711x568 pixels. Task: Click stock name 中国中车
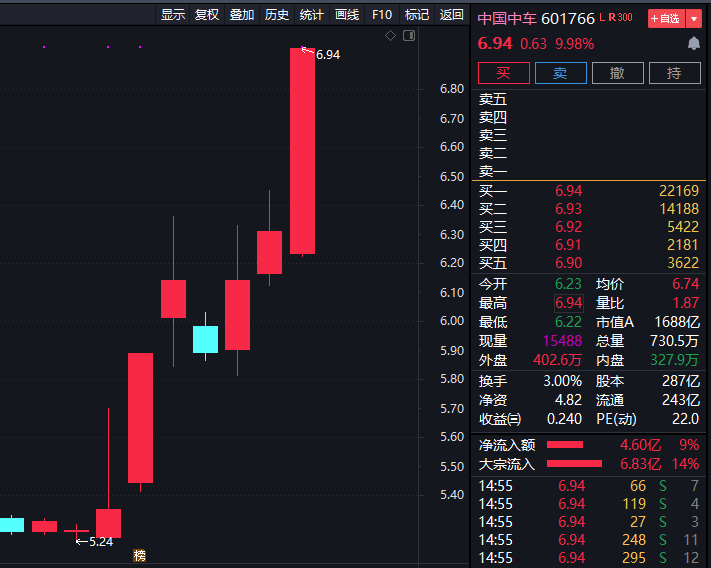click(x=507, y=19)
